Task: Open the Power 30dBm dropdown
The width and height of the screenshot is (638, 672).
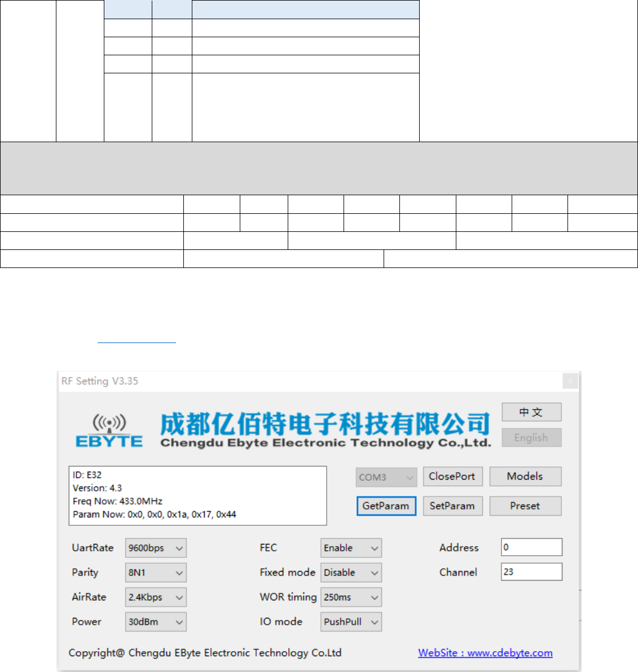Action: (156, 622)
